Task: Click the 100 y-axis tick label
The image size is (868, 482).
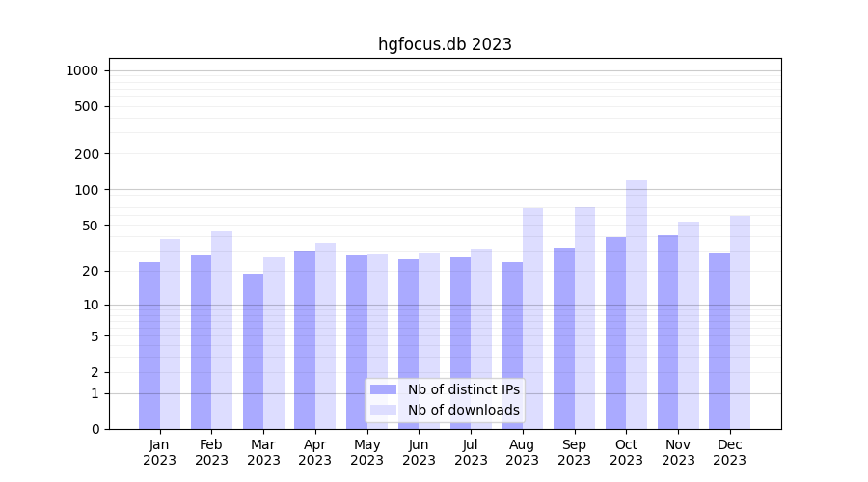Action: point(87,190)
